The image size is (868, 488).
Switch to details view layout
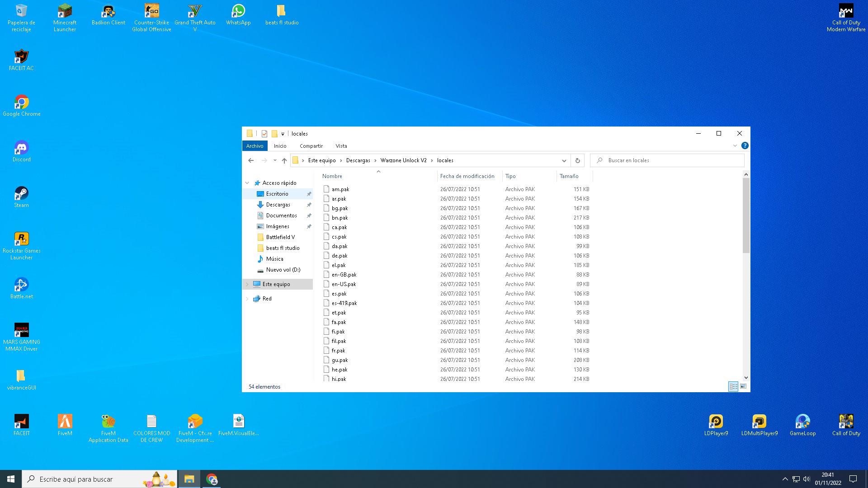click(x=733, y=386)
